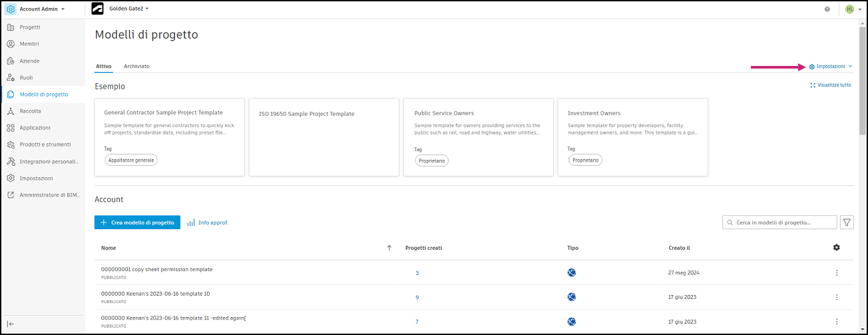
Task: Click Crea modello di progetto button
Action: [x=138, y=222]
